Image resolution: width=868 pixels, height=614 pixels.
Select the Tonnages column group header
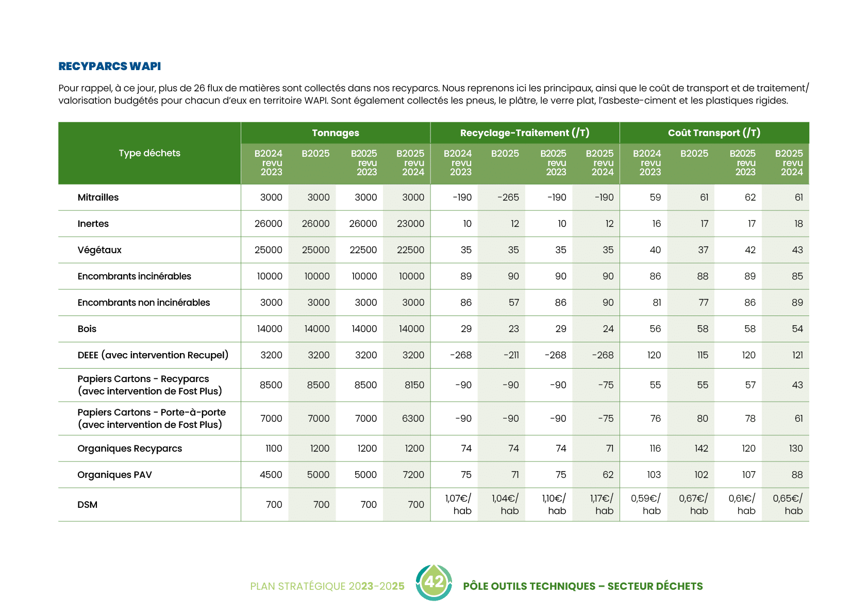336,133
